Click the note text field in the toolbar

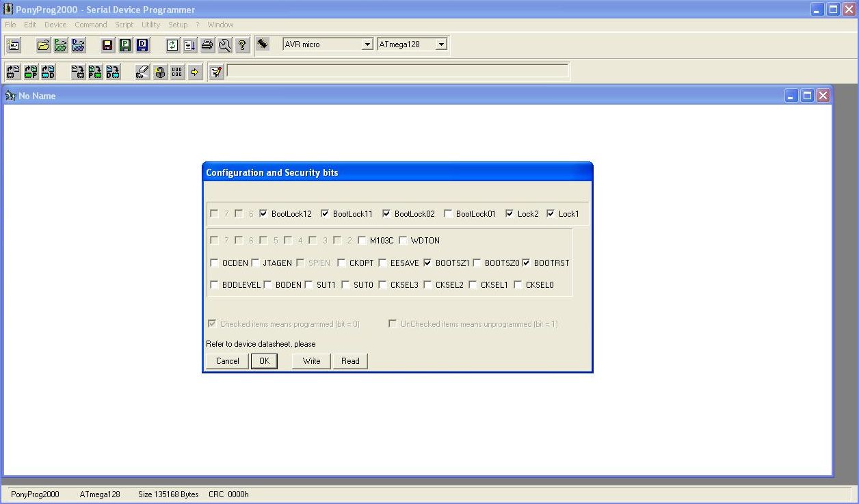point(397,71)
